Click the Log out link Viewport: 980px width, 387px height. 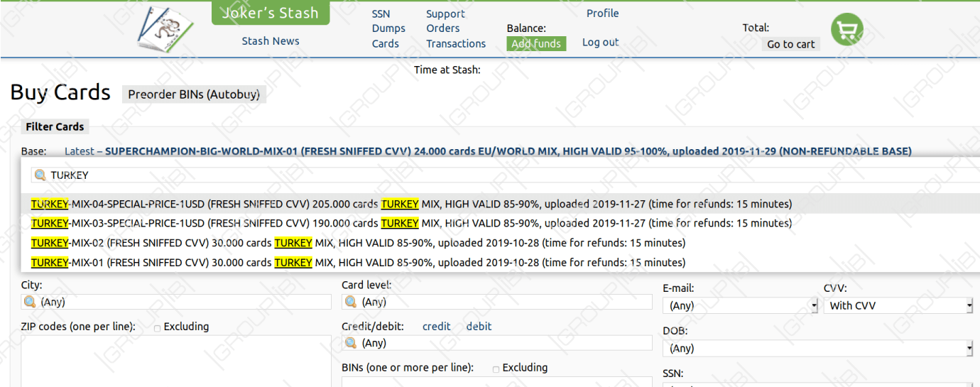[x=600, y=43]
